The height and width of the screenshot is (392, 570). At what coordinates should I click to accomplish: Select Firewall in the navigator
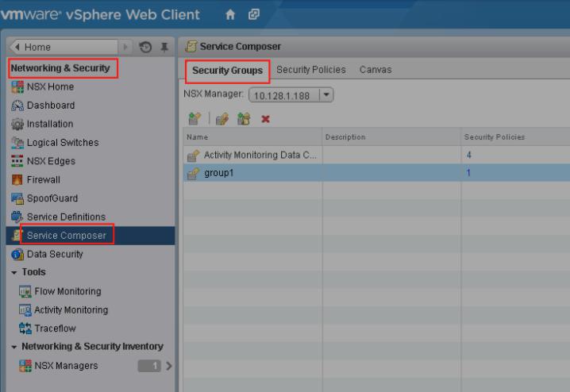point(43,179)
